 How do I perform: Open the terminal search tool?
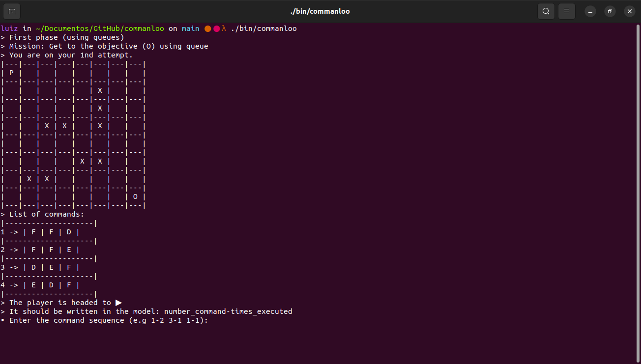pyautogui.click(x=546, y=11)
